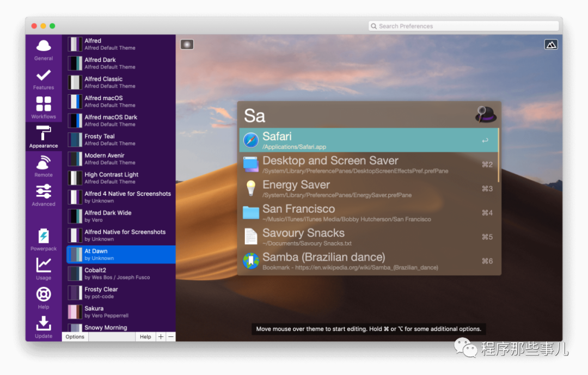This screenshot has width=588, height=375.
Task: Select the Appearance paint roller icon
Action: click(x=44, y=133)
